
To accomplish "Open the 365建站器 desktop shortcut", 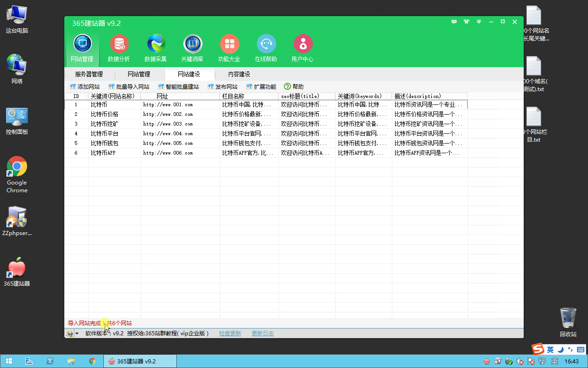I will tap(17, 272).
